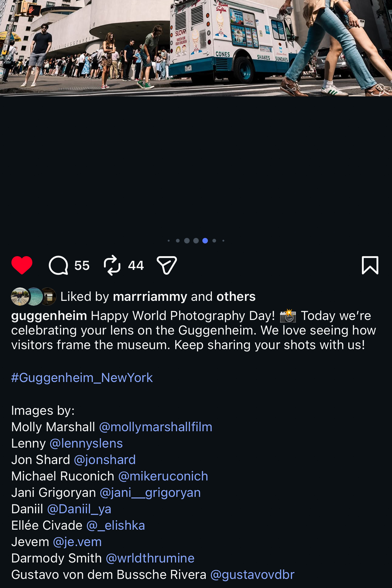Image resolution: width=392 pixels, height=588 pixels.
Task: Tap the Guggenheim street photo
Action: coord(196,48)
